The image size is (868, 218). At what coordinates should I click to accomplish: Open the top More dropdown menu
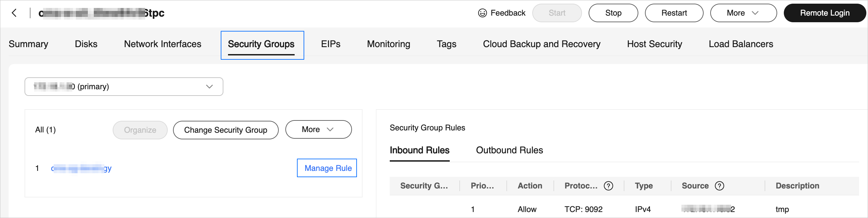743,13
